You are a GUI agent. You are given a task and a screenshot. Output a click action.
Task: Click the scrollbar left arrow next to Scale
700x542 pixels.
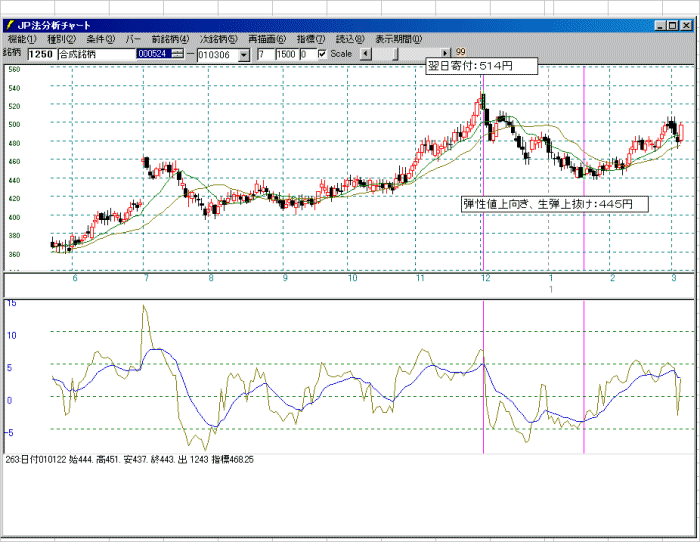(x=364, y=53)
